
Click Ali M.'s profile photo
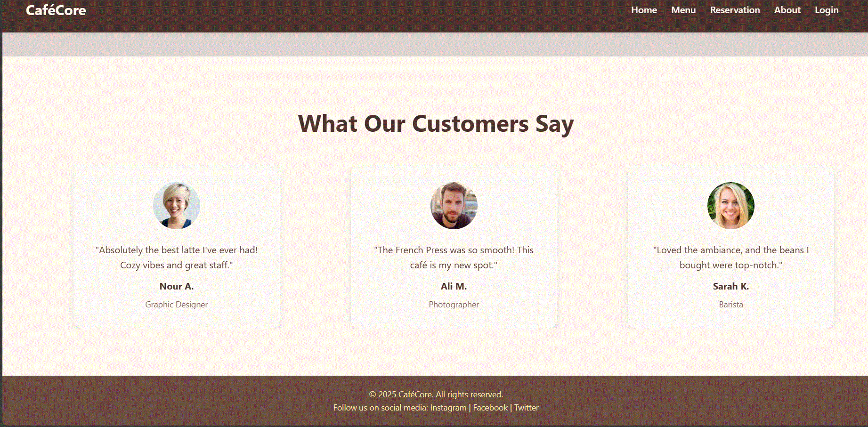pyautogui.click(x=454, y=206)
